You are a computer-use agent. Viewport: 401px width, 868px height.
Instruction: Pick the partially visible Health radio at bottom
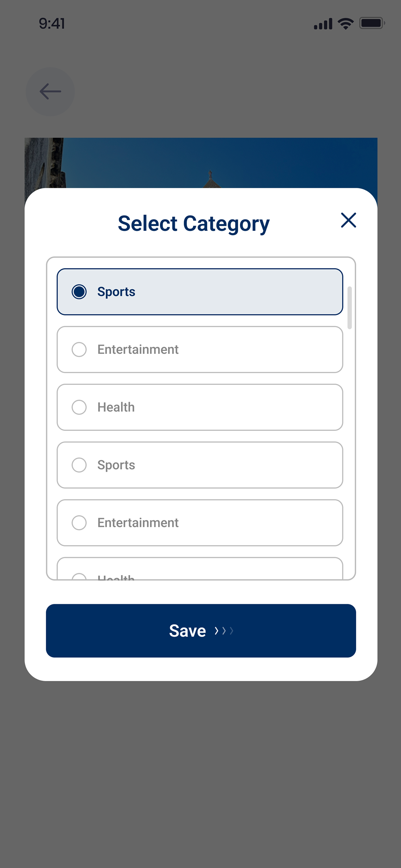tap(79, 576)
